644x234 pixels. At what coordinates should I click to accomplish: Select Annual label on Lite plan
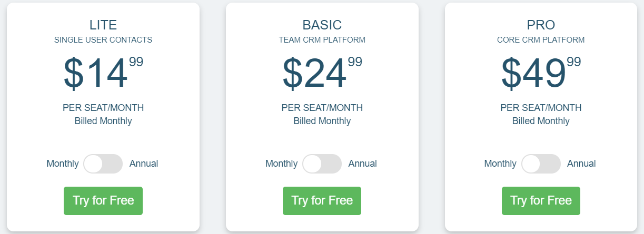point(144,164)
